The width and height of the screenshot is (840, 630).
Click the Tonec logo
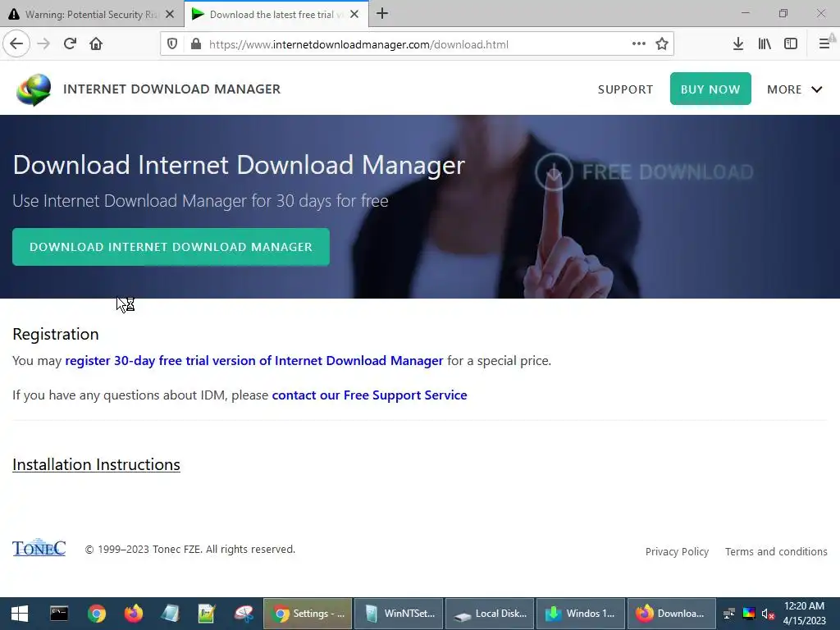click(x=39, y=547)
